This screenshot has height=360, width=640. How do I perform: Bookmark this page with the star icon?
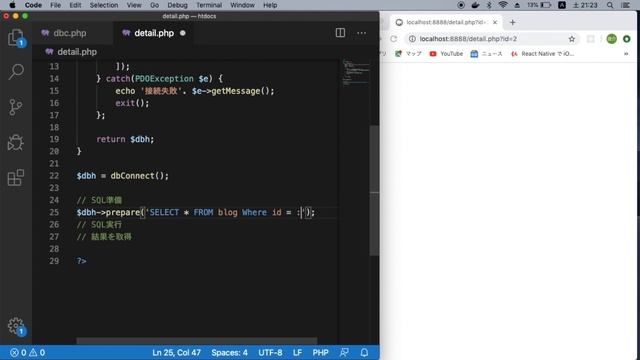571,39
